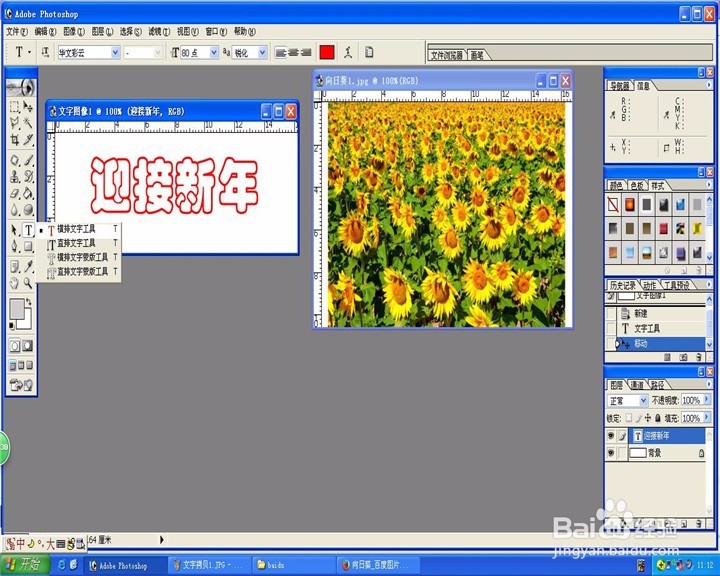Select the Dodge tool

(x=28, y=209)
